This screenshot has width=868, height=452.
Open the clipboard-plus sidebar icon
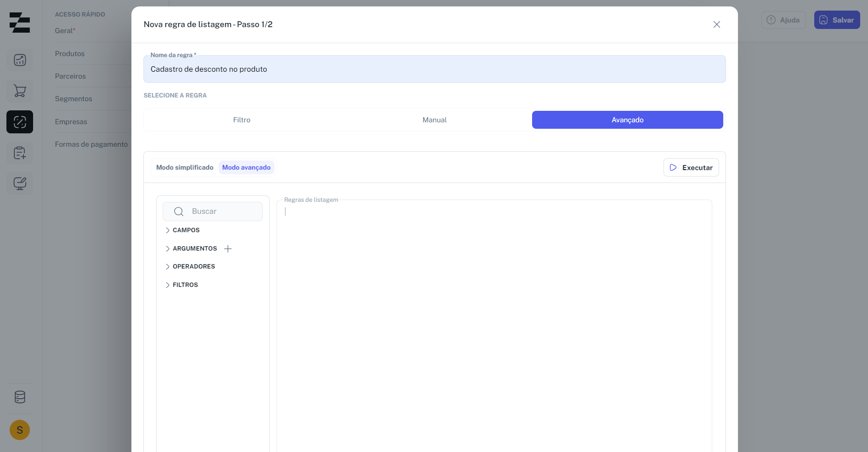pos(20,153)
